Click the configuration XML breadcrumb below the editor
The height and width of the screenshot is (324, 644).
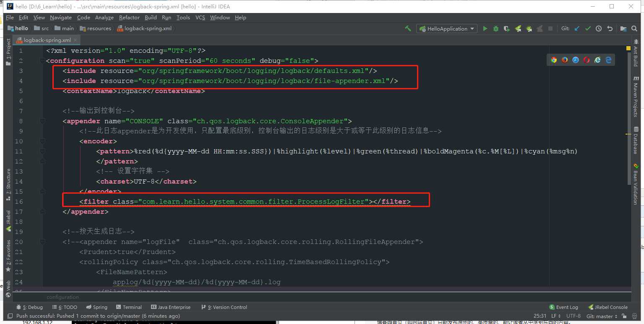63,297
